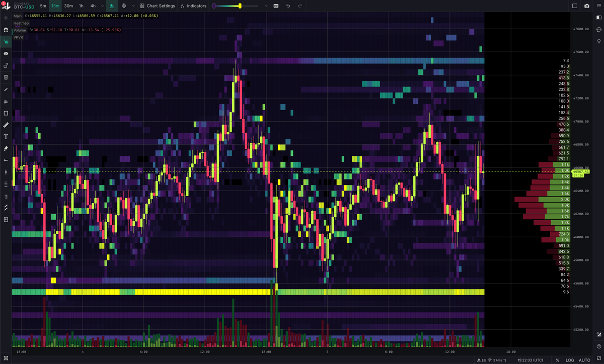
Task: Switch to the 30m timeframe
Action: pos(68,6)
